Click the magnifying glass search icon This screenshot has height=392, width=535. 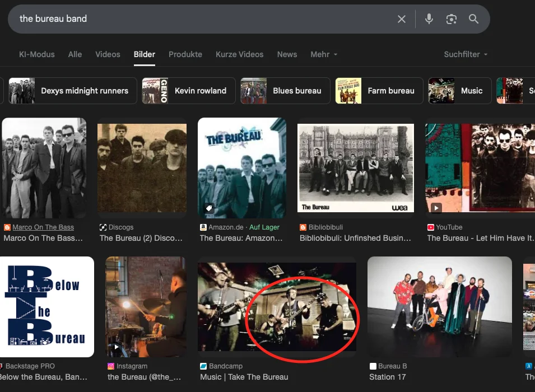pos(474,19)
